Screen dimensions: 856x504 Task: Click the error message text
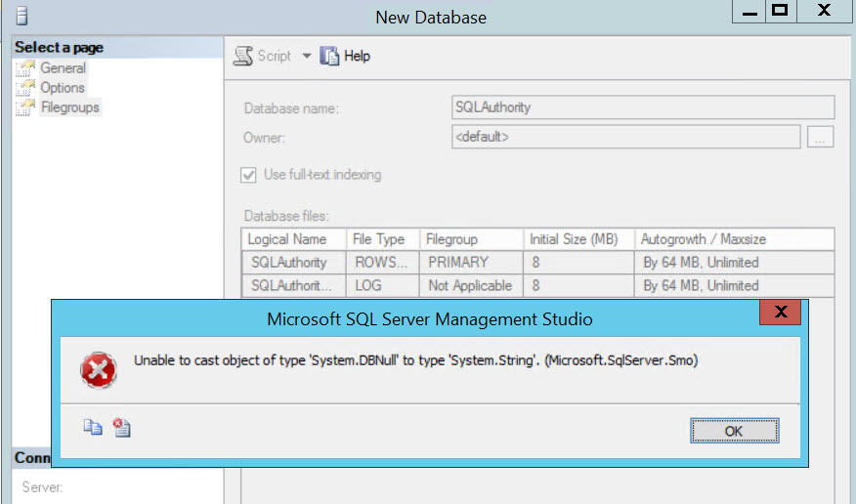coord(416,360)
